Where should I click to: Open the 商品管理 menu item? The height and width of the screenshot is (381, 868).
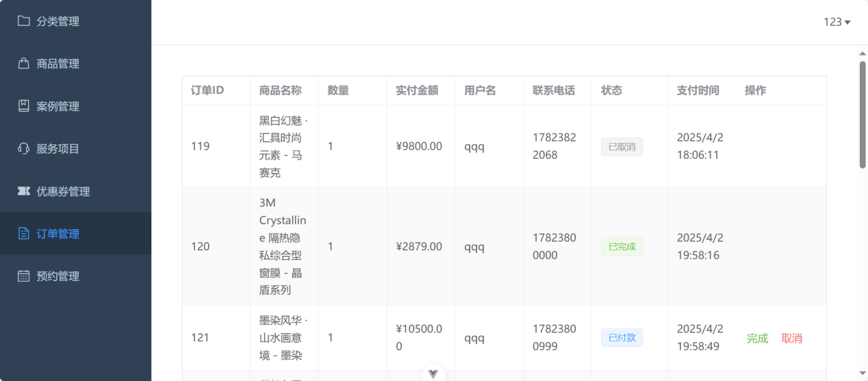tap(75, 64)
